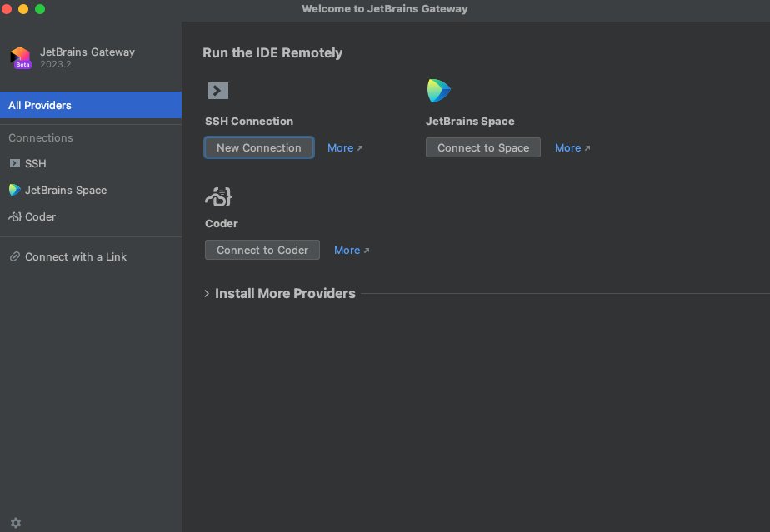Expand Install More Providers
Image resolution: width=770 pixels, height=532 pixels.
284,293
